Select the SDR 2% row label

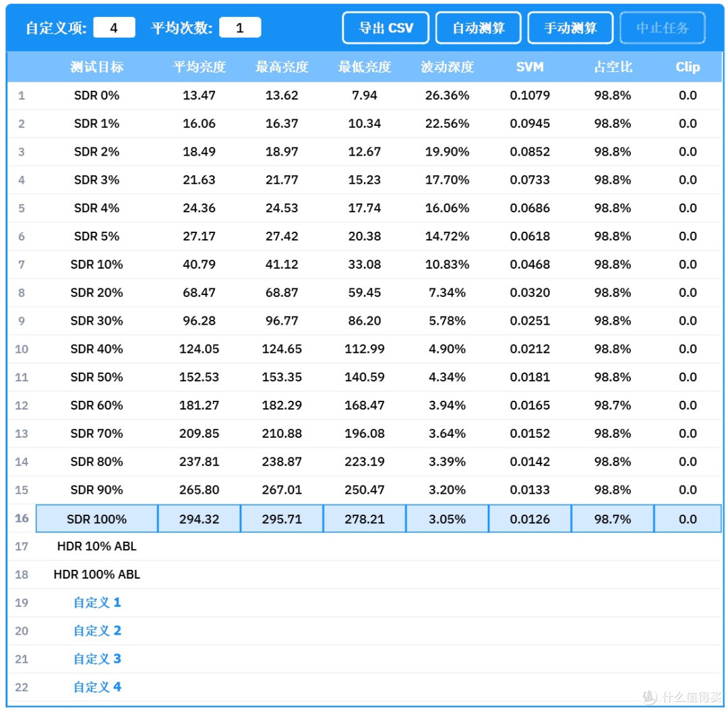96,152
